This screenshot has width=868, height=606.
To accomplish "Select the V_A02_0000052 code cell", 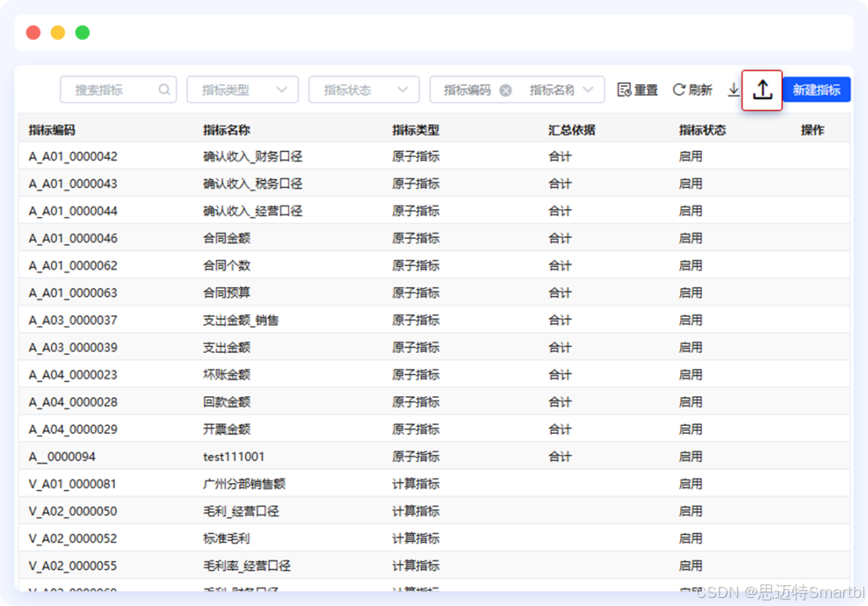I will (73, 538).
